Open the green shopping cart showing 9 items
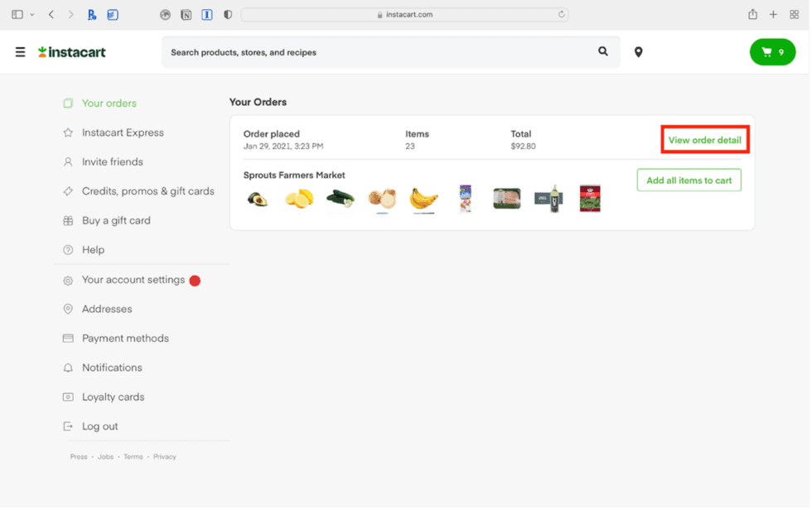812x510 pixels. [x=772, y=51]
